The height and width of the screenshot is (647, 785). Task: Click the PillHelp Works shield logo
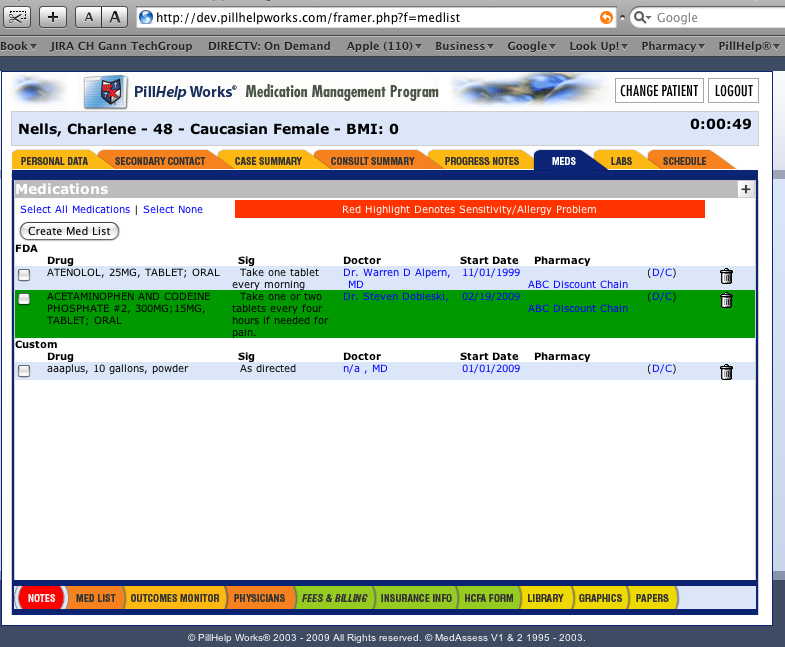click(104, 92)
